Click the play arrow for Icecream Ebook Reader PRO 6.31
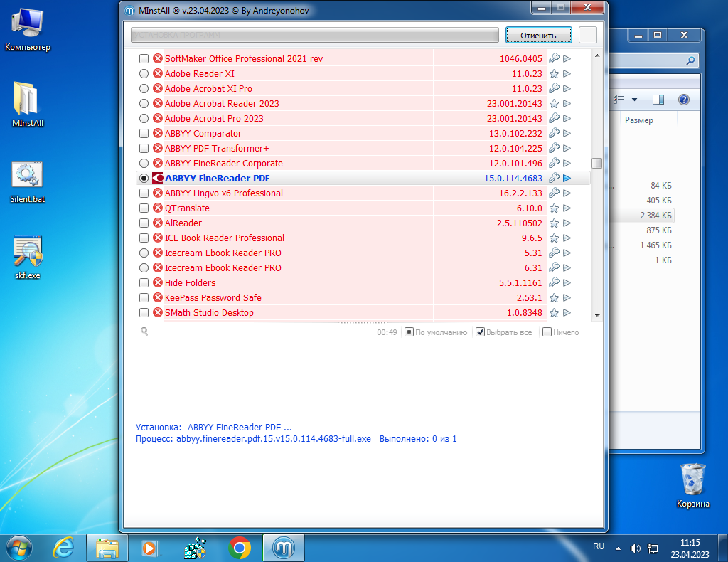The height and width of the screenshot is (562, 728). pos(567,267)
